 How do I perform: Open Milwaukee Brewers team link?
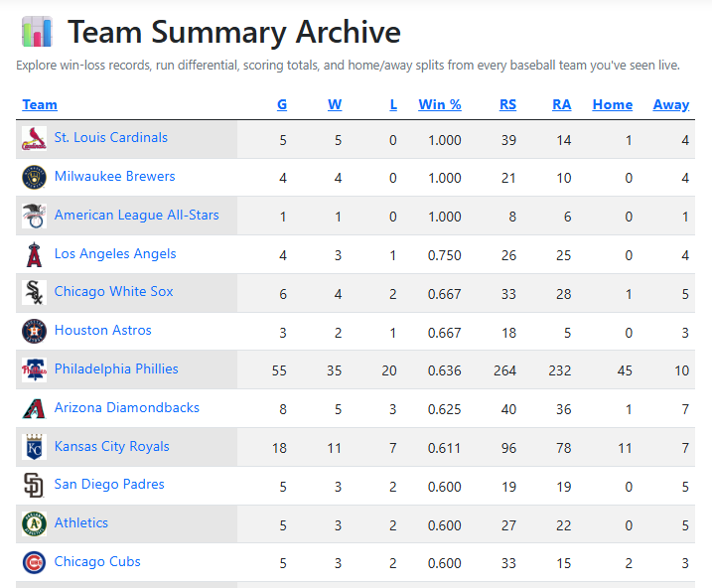coord(114,176)
